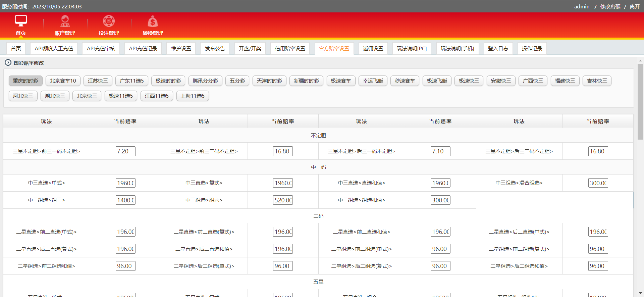
Task: Open 转换管理 money bag icon
Action: (153, 21)
